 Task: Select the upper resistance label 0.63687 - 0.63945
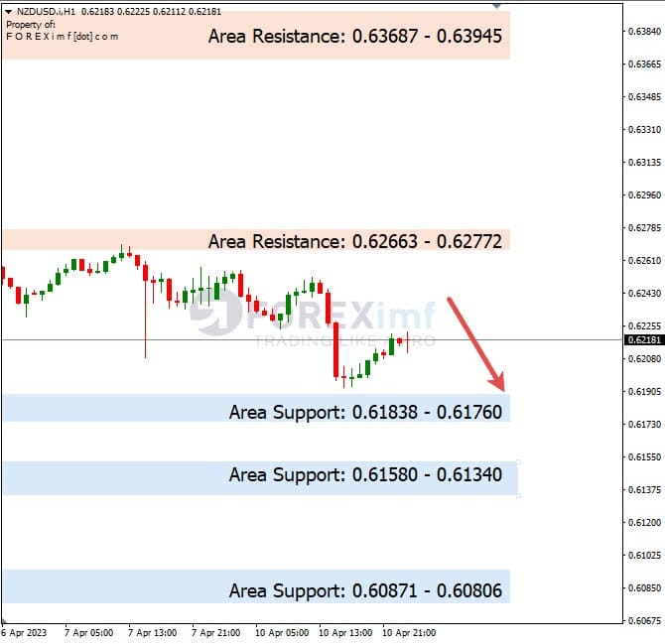(355, 36)
